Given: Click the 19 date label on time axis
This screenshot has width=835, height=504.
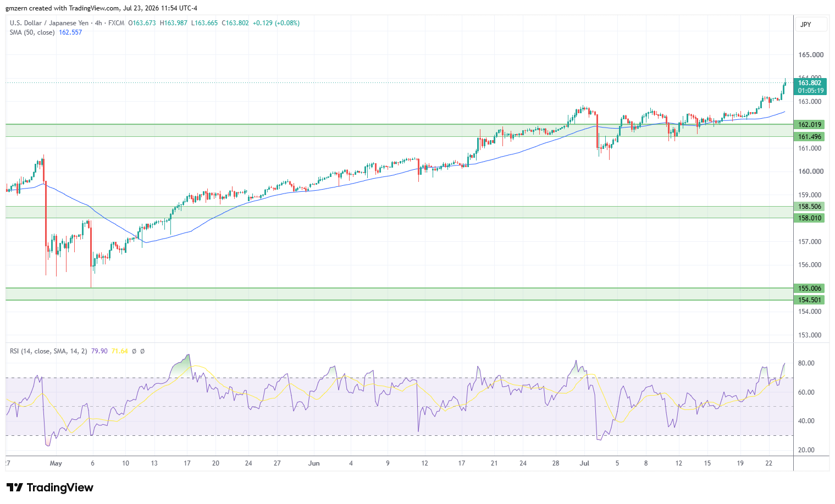Looking at the screenshot, I should (x=740, y=463).
